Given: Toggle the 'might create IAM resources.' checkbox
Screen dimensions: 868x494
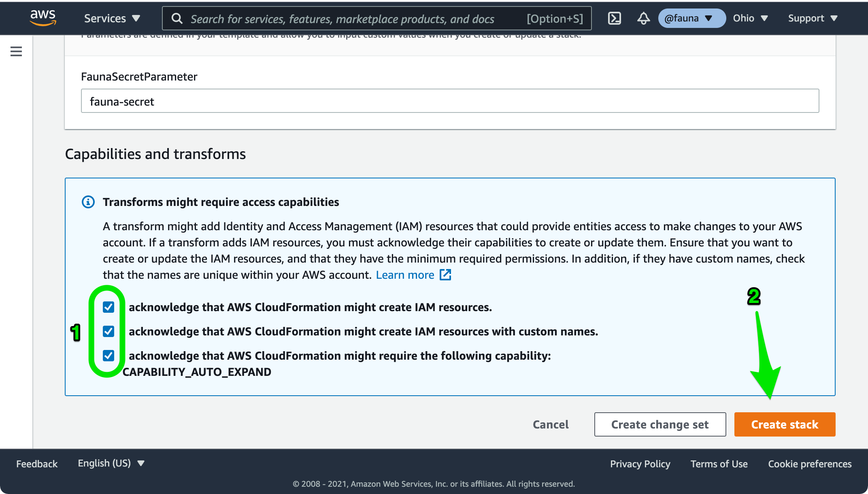Looking at the screenshot, I should point(108,307).
